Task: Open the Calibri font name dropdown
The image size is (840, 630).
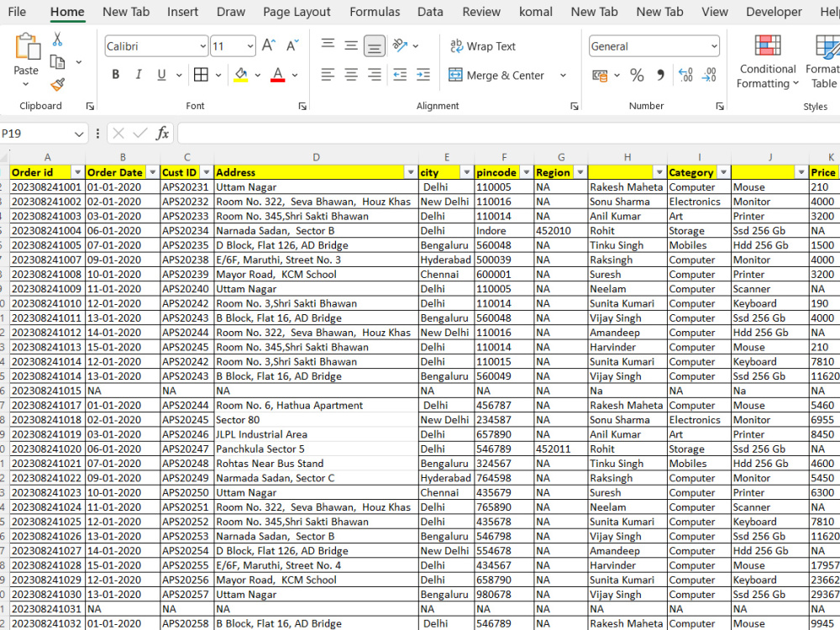Action: [203, 46]
